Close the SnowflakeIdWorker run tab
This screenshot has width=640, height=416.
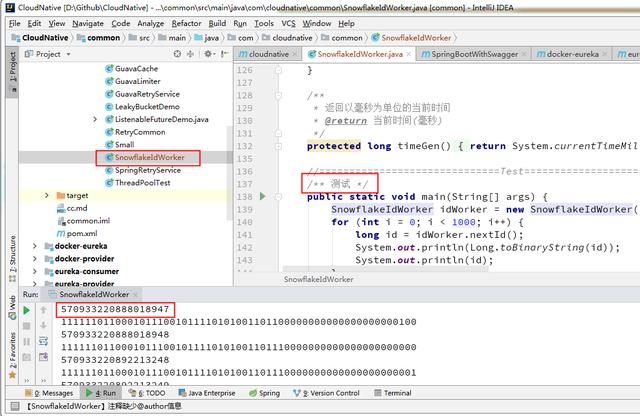click(x=136, y=294)
